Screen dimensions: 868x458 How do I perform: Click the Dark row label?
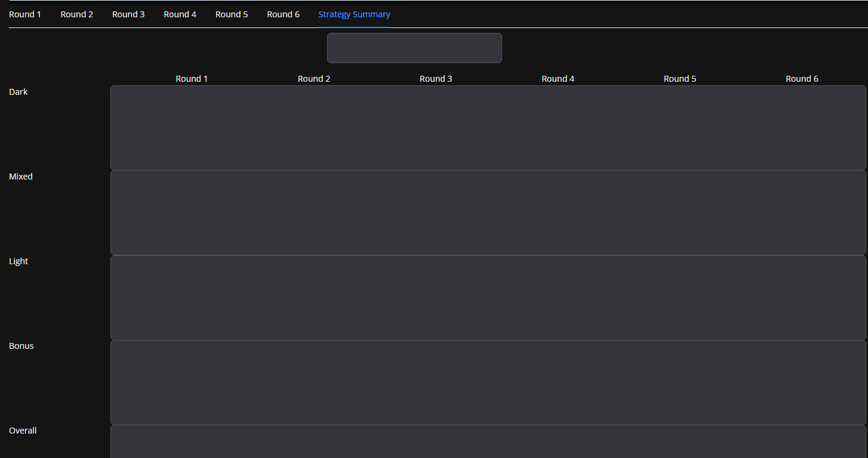pos(19,92)
